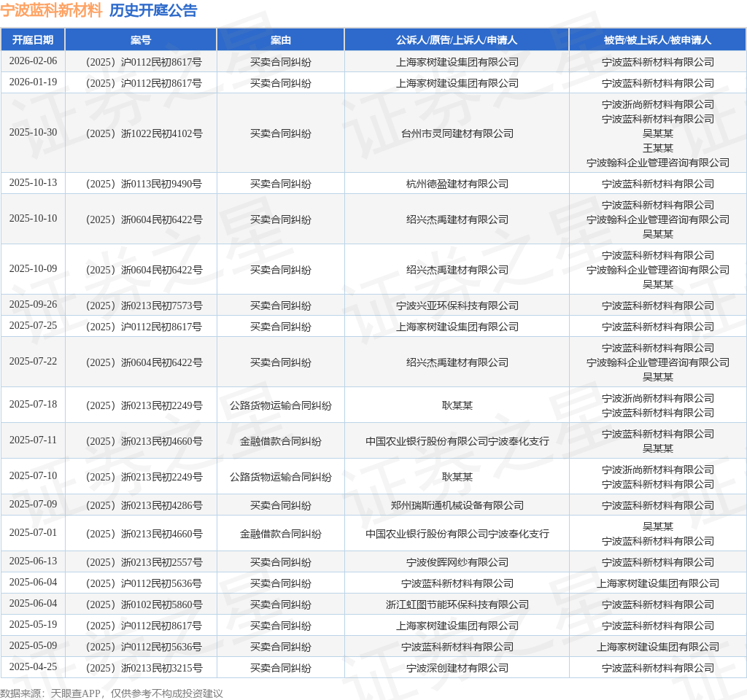Click defendant 上海家树建设集团有限公司 in 2025-05-09 row
Screen dimensions: 747x700
(658, 647)
